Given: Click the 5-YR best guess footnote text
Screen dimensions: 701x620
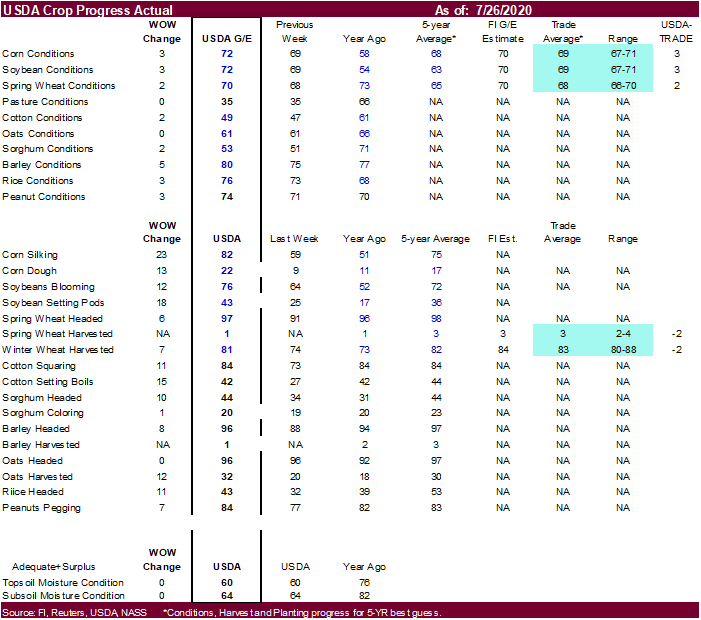Looking at the screenshot, I should tap(302, 613).
